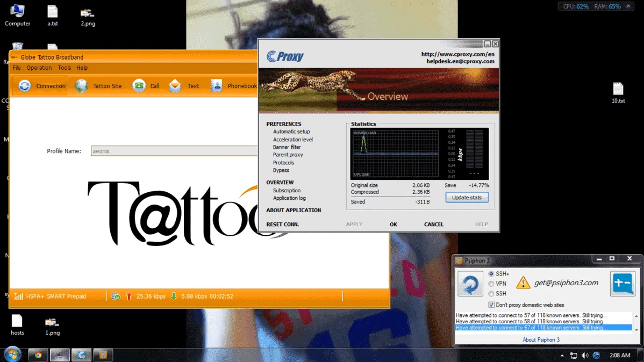Click the Tattoo Site globe icon
Image resolution: width=644 pixels, height=362 pixels.
click(x=81, y=86)
